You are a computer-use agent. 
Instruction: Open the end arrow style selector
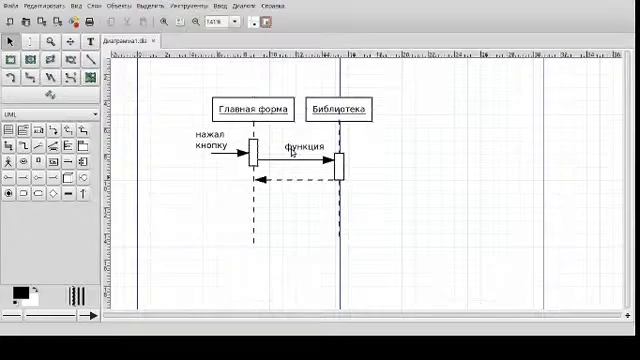coord(89,316)
